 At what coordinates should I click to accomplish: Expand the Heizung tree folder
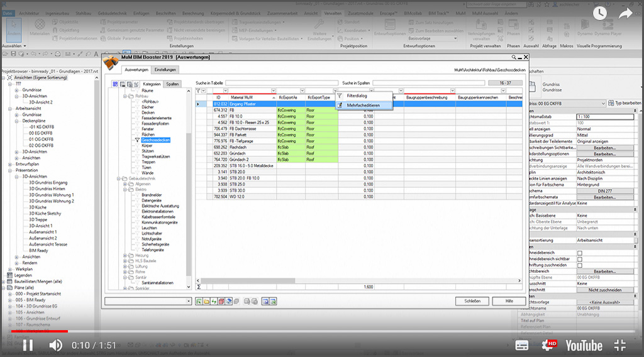(125, 256)
